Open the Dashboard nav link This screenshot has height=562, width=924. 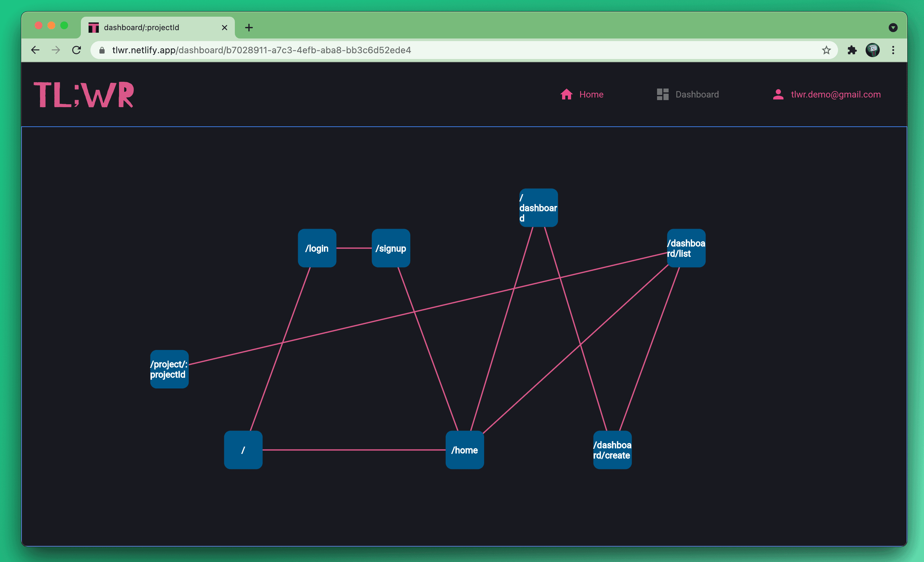[x=697, y=95]
